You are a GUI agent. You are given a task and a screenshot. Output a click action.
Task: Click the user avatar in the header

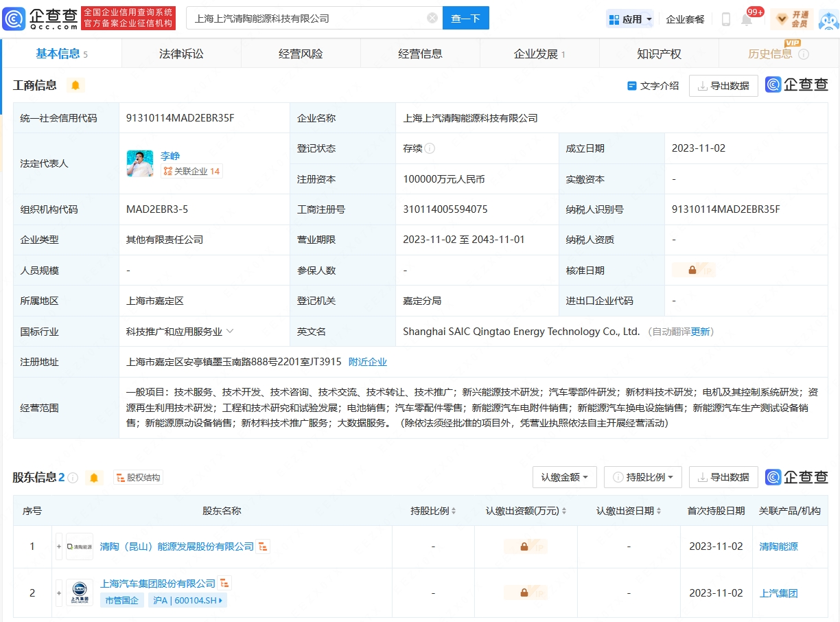[828, 19]
